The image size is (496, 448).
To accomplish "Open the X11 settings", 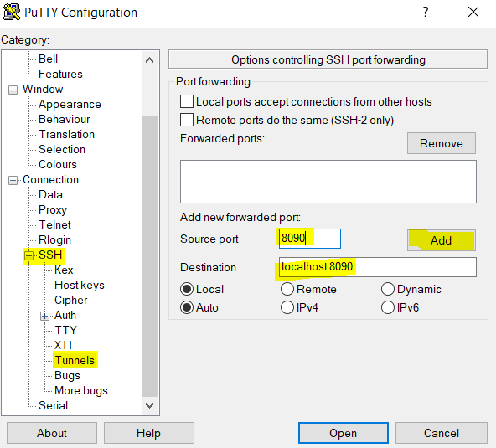I will (x=64, y=345).
